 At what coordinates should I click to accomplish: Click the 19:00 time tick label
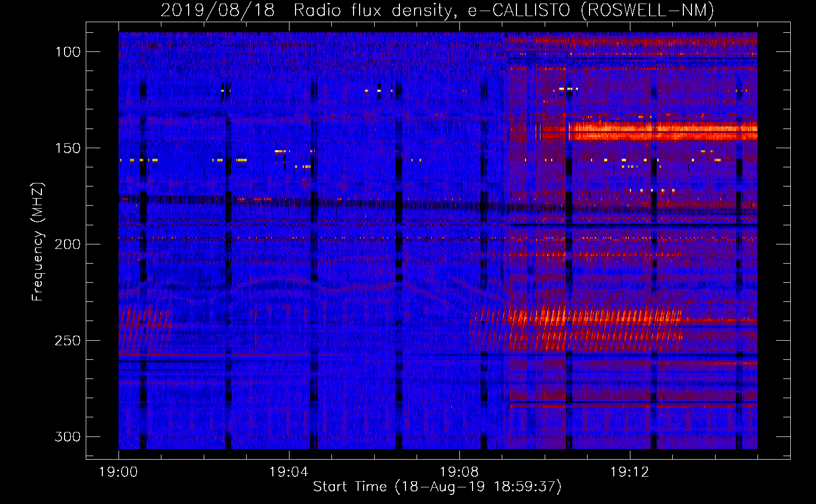tap(119, 472)
